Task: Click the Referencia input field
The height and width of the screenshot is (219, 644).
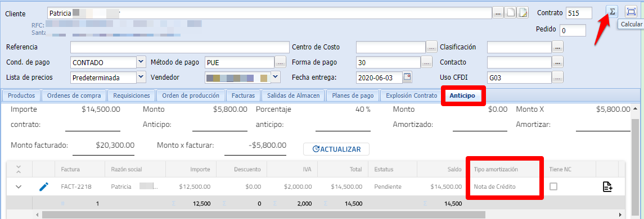Action: [179, 48]
